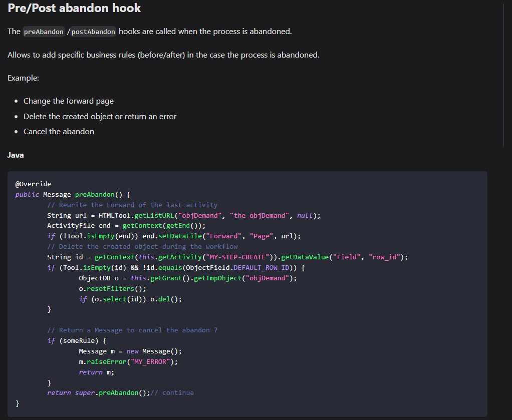Click the vertical scrollbar on the right edge
This screenshot has width=512, height=420.
coord(503,75)
